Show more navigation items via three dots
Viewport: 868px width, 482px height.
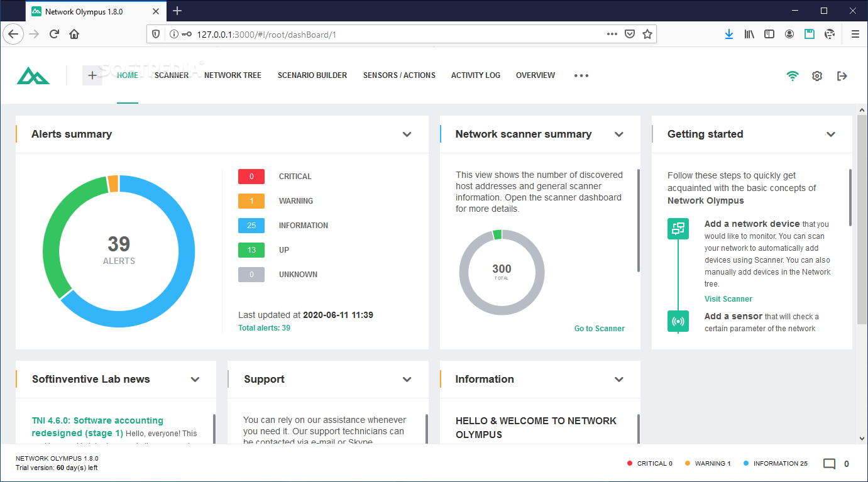tap(581, 75)
